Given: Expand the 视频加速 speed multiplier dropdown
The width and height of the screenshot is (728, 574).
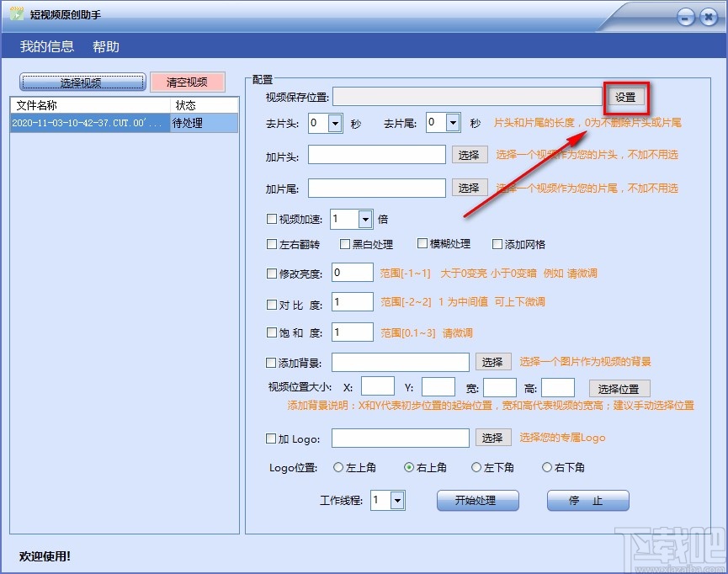Looking at the screenshot, I should [365, 219].
